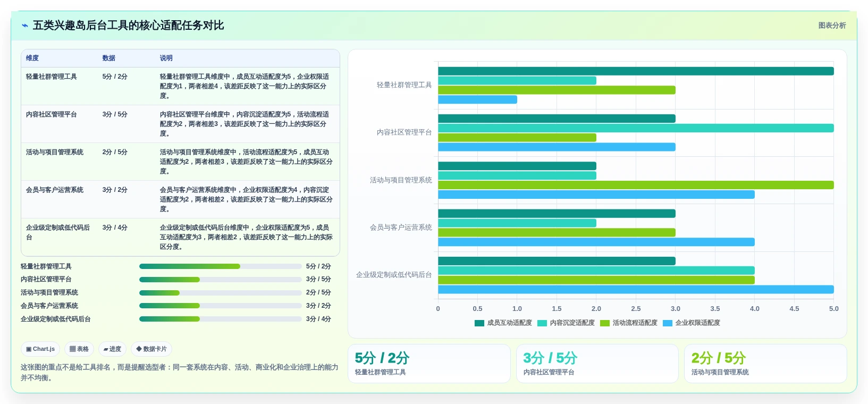
Task: Click 活动与项目管理系统 活动流程适配度 bar
Action: [636, 185]
